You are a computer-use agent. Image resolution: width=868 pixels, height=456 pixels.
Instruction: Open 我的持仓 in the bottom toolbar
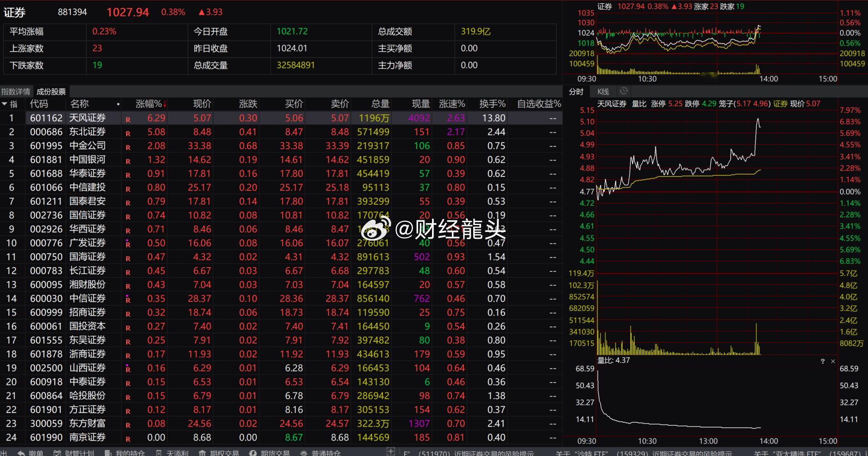pyautogui.click(x=125, y=453)
